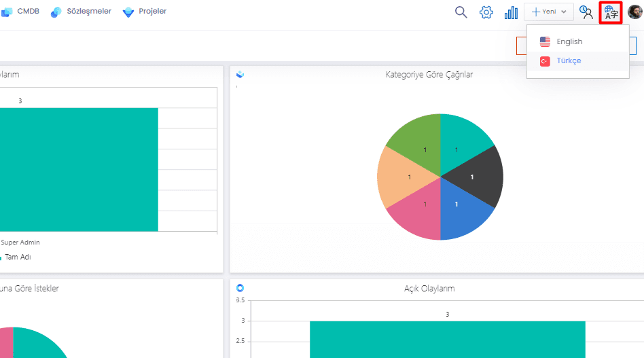Viewport: 644px width, 358px height.
Task: Click the Açık Olaylarım chart title
Action: [x=429, y=289]
